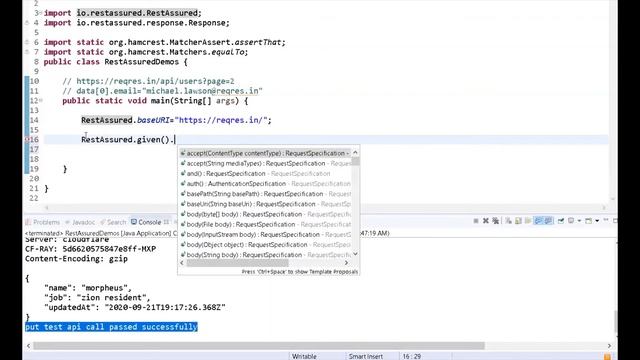
Task: Click the console horizontal scrollbar thumb
Action: (259, 346)
